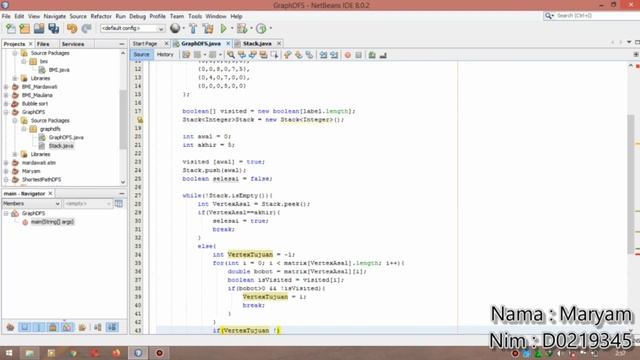The image size is (640, 360).
Task: Expand the Maryam project node
Action: (x=6, y=171)
